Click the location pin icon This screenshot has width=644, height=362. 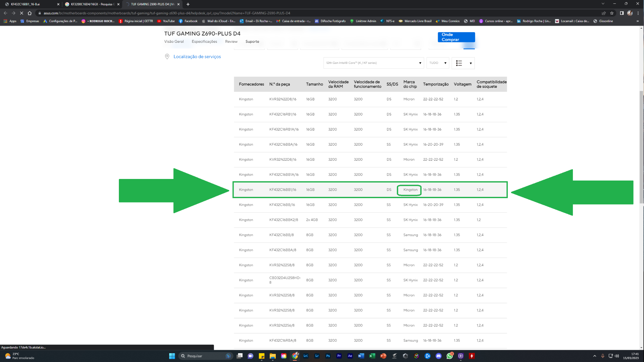tap(167, 57)
